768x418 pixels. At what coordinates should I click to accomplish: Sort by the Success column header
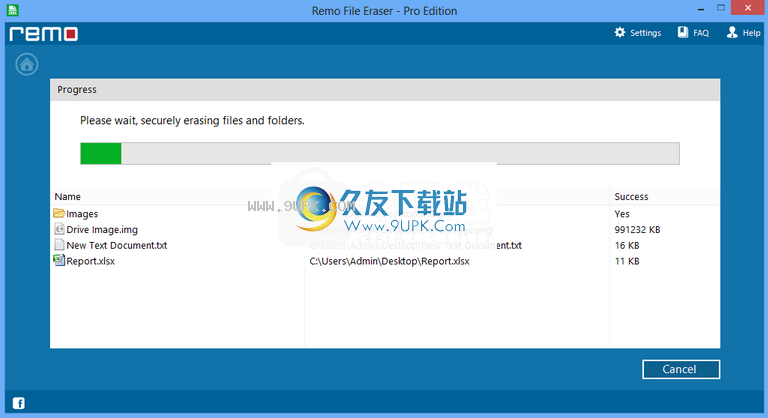[x=631, y=197]
